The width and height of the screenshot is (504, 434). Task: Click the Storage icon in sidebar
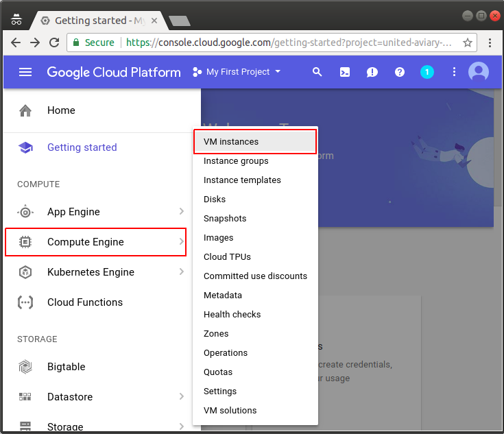pos(25,426)
